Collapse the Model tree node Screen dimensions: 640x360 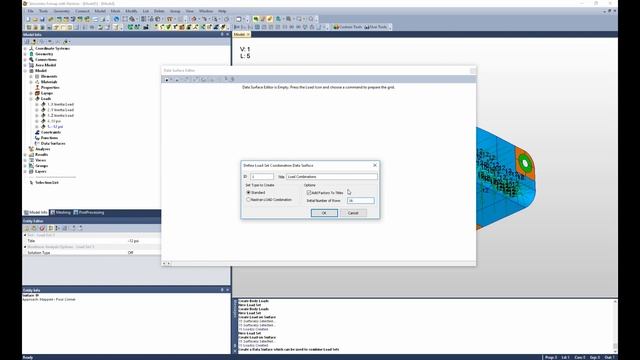25,71
